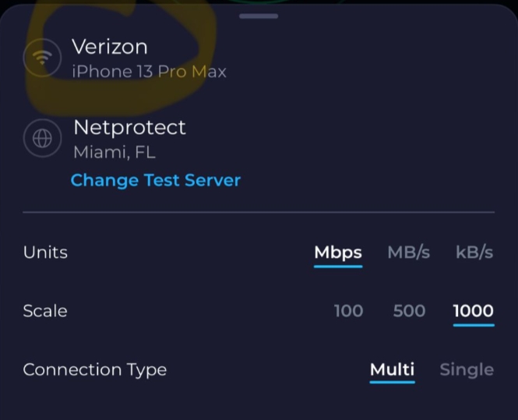The width and height of the screenshot is (518, 420).
Task: Tap the Wi-Fi connection icon beside Verizon
Action: (x=43, y=58)
